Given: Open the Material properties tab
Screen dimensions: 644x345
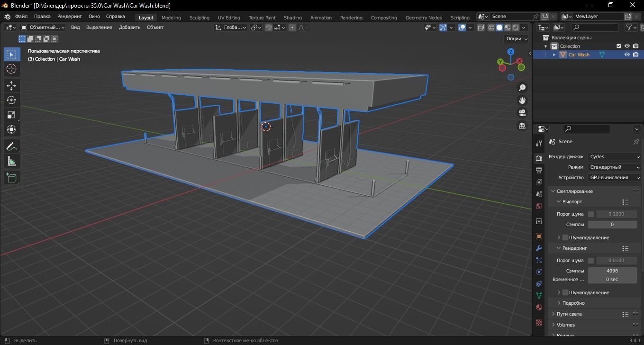Looking at the screenshot, I should [539, 307].
